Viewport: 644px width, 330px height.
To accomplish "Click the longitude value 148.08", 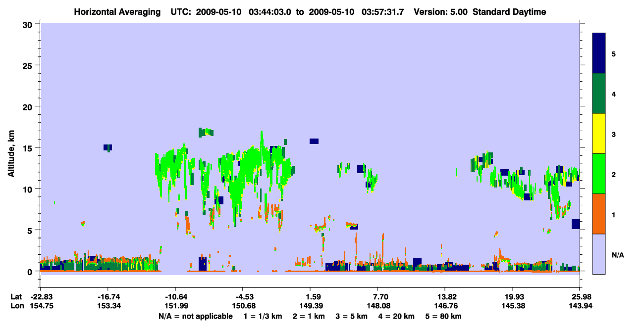I will (x=377, y=306).
